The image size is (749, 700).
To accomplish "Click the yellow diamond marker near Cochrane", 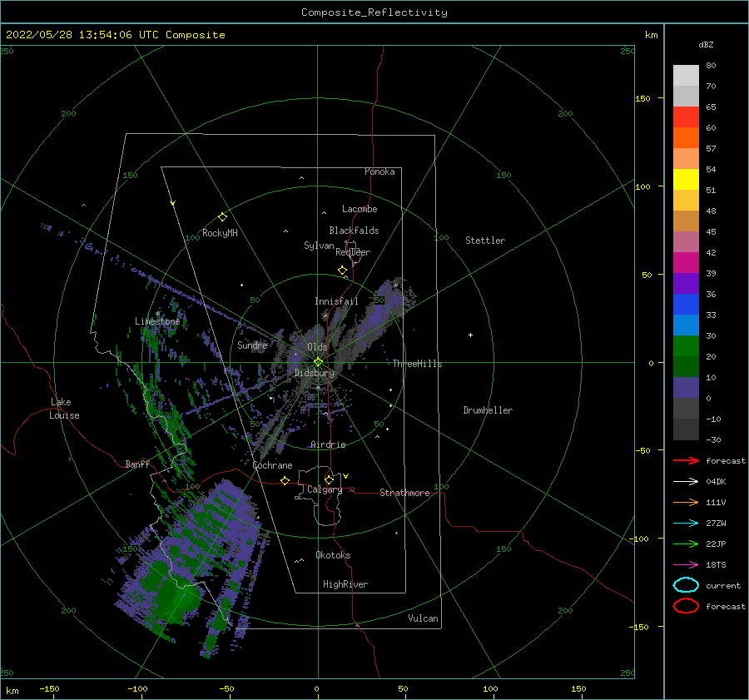I will click(285, 480).
